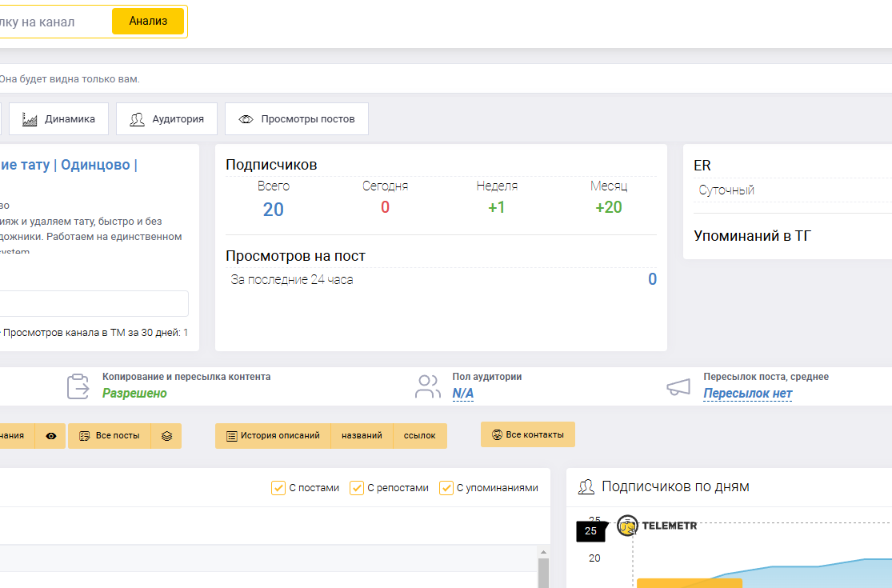Open the channel title link тату | Одинцово
This screenshot has height=588, width=892.
[69, 164]
